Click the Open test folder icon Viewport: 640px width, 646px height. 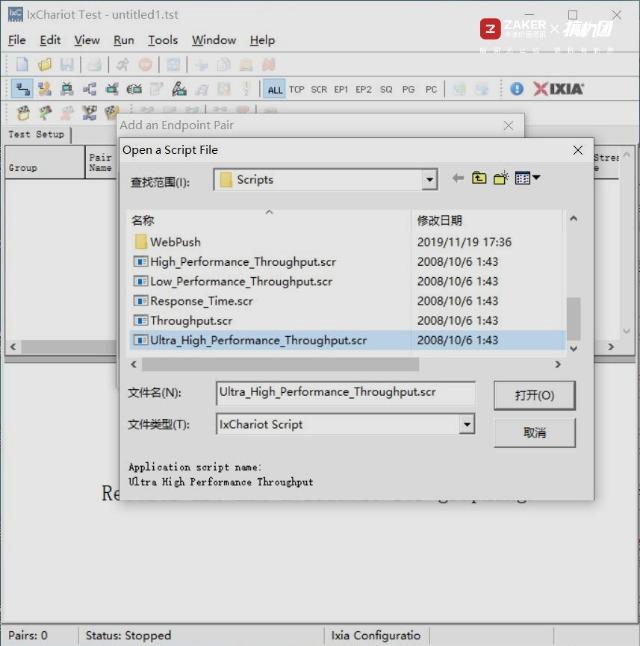click(x=45, y=65)
